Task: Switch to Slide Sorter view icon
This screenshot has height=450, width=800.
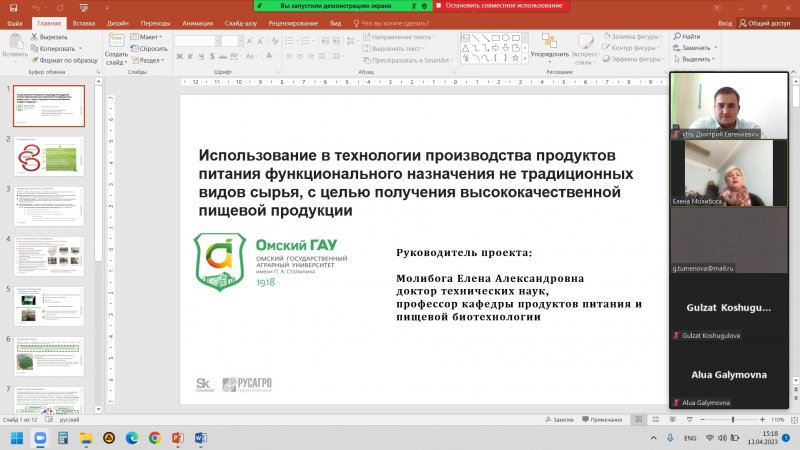Action: (x=656, y=419)
